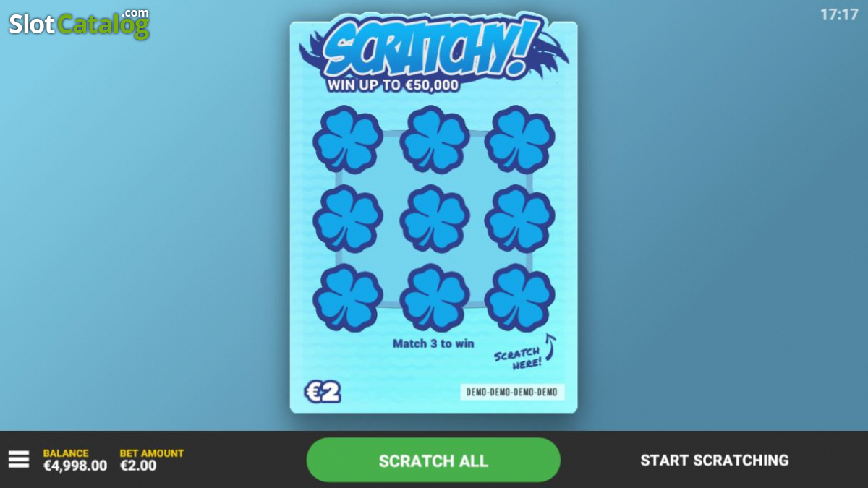868x488 pixels.
Task: Scratch the top-left clover
Action: point(348,140)
